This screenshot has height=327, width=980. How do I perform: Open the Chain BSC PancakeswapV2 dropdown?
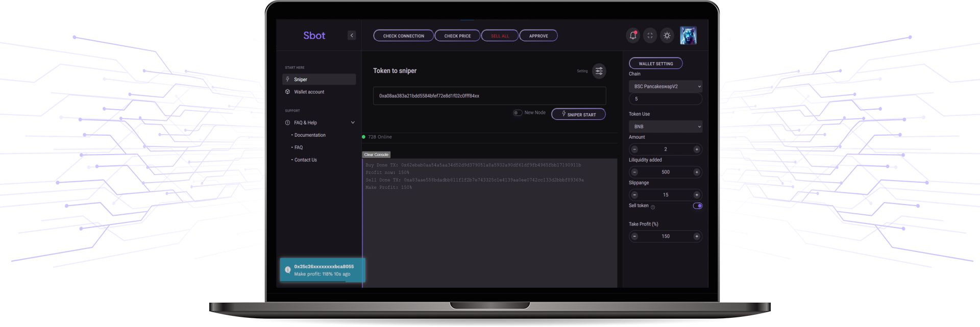coord(665,87)
